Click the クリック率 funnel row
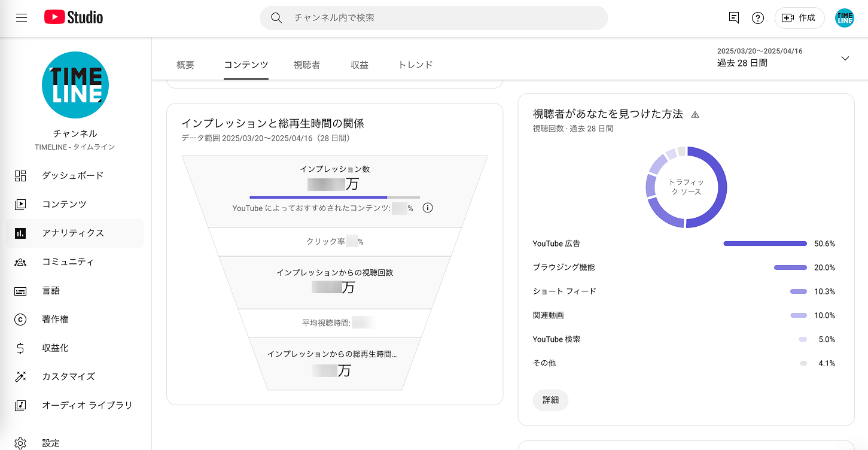Image resolution: width=868 pixels, height=450 pixels. click(335, 242)
